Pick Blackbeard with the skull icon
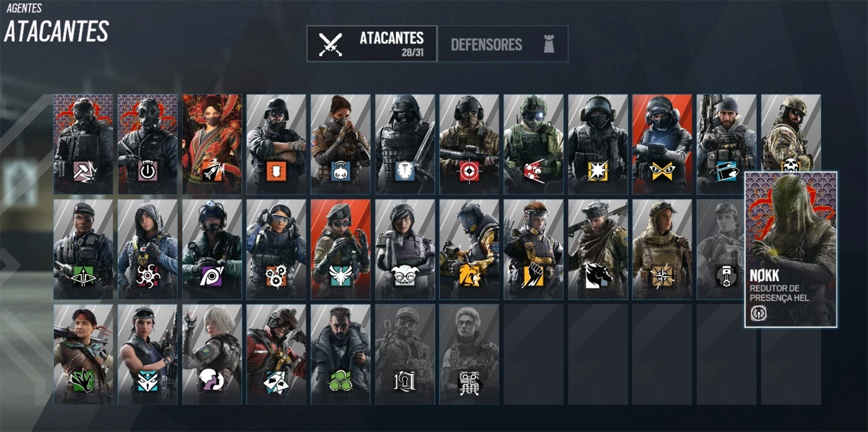The height and width of the screenshot is (432, 868). pyautogui.click(x=790, y=133)
